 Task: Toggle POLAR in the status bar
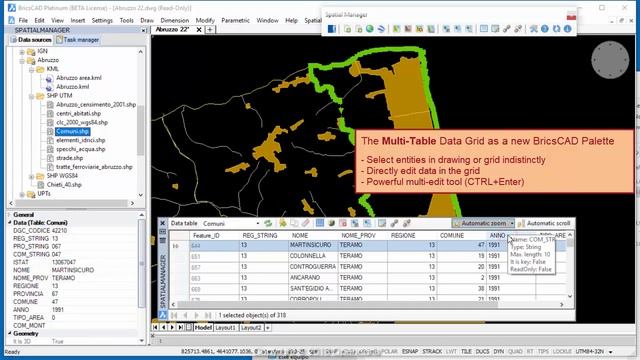point(389,351)
